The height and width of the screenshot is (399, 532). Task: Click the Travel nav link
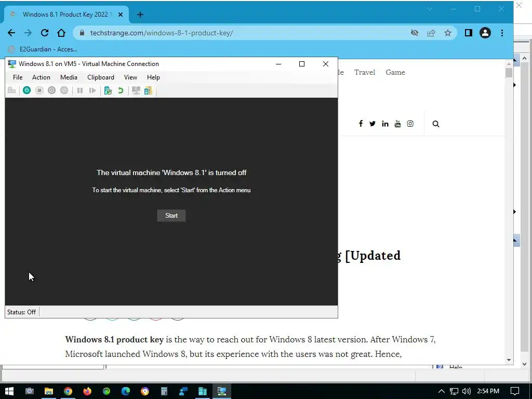pos(365,72)
